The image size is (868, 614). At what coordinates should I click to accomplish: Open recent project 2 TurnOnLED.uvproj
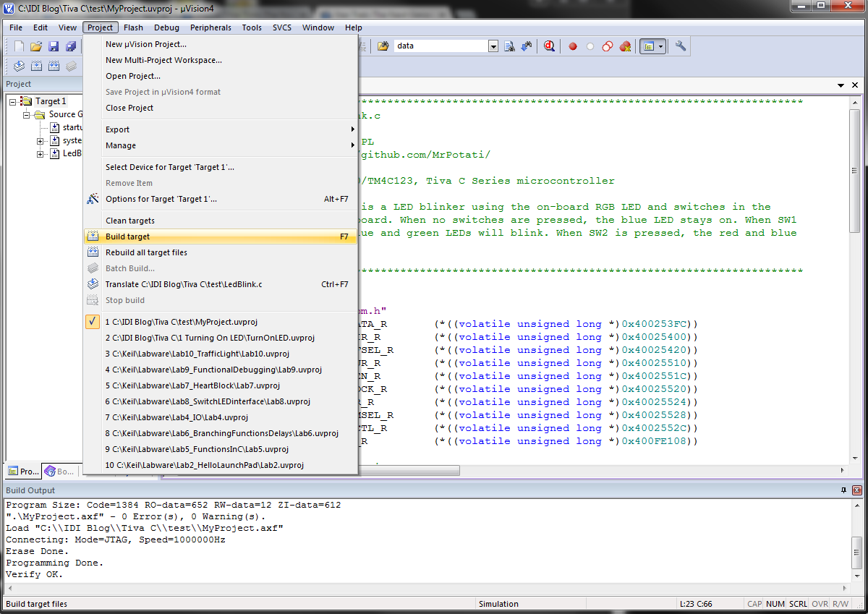click(221, 338)
